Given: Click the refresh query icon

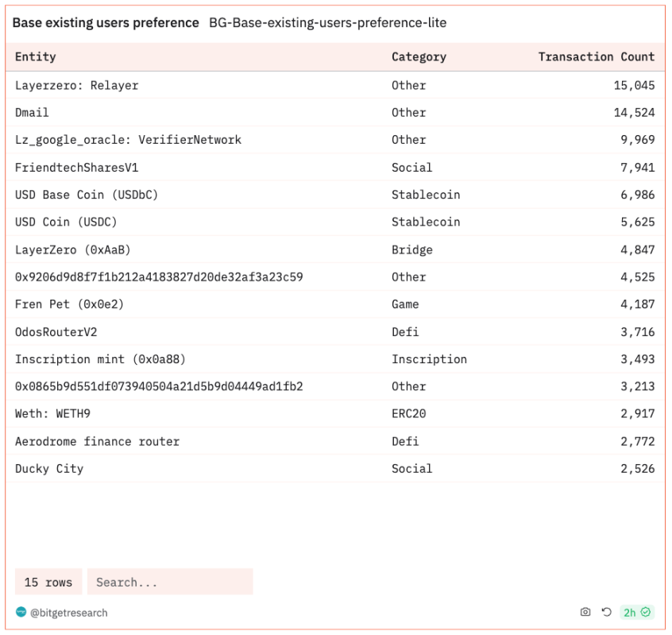Looking at the screenshot, I should point(606,612).
